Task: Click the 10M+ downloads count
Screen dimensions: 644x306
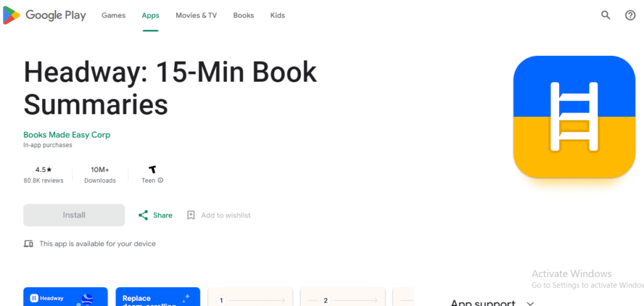Action: pos(100,170)
